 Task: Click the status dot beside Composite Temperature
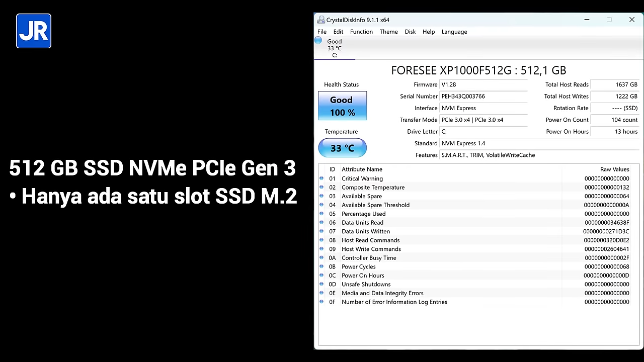click(321, 187)
